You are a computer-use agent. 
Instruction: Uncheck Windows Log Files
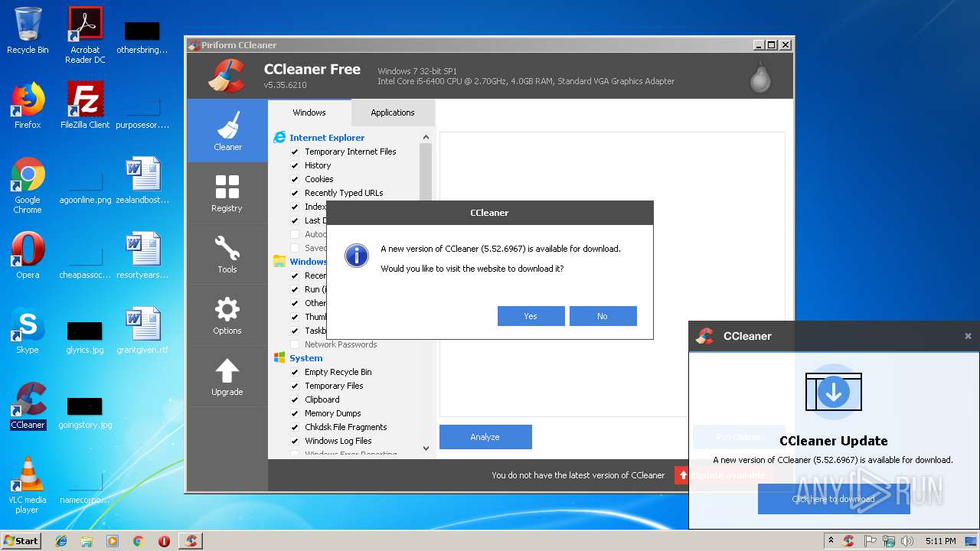pyautogui.click(x=295, y=441)
